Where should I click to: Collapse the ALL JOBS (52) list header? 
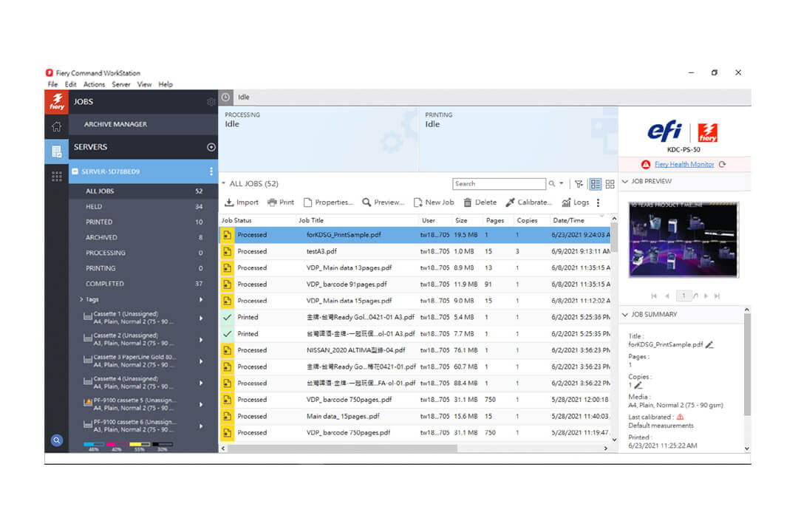(223, 183)
